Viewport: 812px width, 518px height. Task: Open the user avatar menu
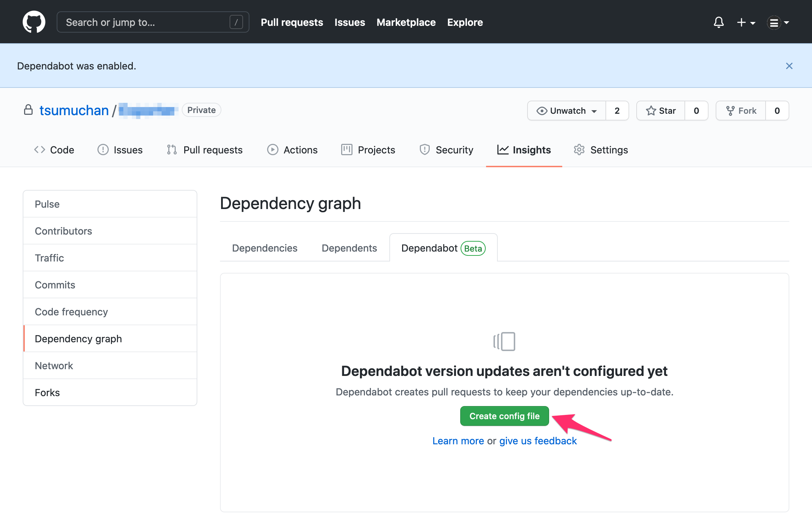[x=778, y=22]
